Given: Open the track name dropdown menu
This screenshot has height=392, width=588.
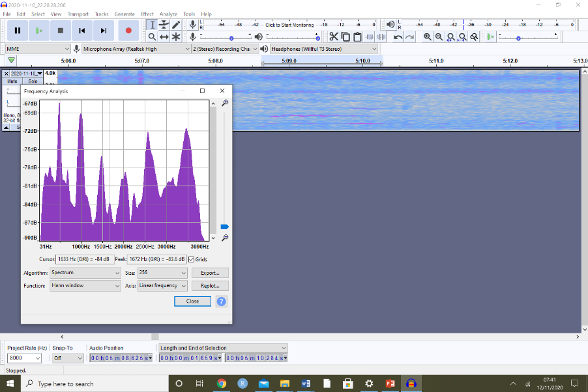Looking at the screenshot, I should coord(26,74).
